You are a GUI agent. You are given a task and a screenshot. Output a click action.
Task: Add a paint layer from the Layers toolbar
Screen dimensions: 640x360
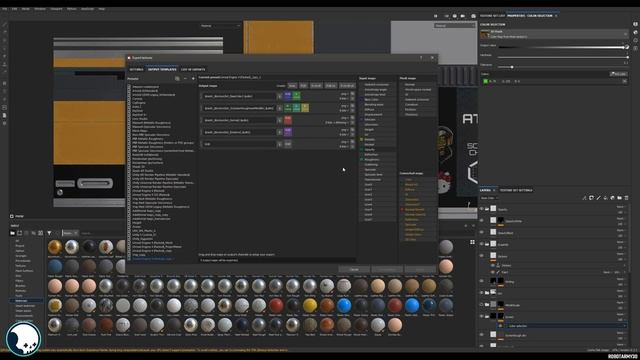(x=598, y=198)
